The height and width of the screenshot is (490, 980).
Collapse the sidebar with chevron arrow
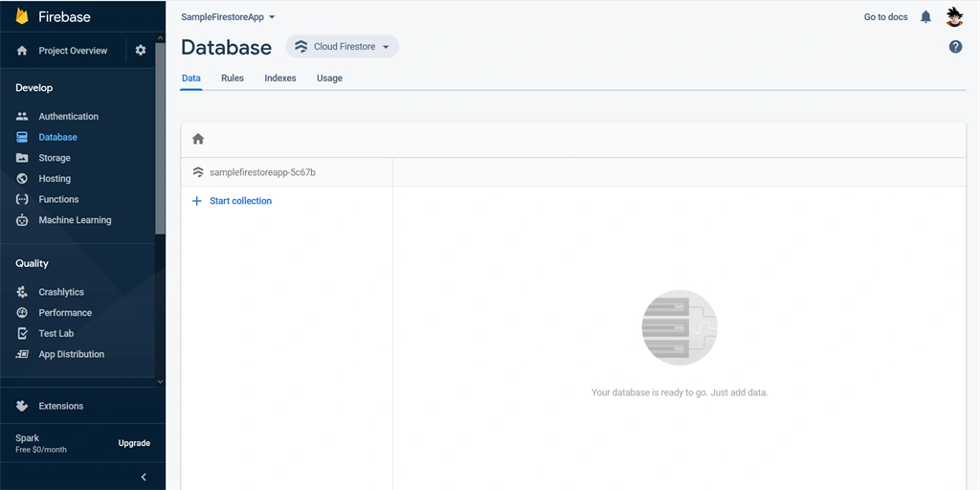coord(144,477)
